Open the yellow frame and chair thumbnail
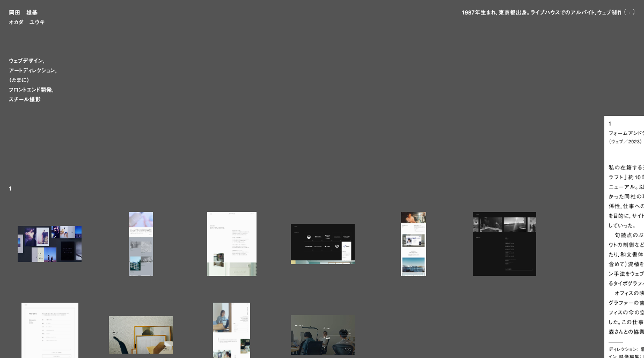Image resolution: width=644 pixels, height=358 pixels. tap(141, 335)
